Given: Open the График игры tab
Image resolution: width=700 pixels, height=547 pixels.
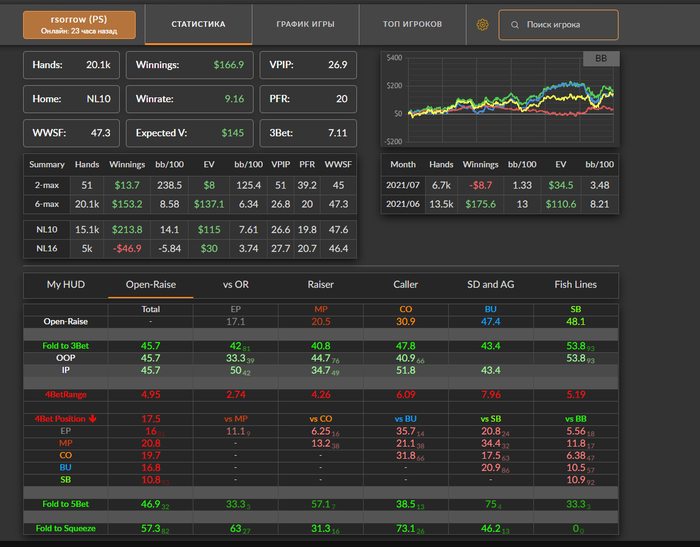Looking at the screenshot, I should pos(307,24).
